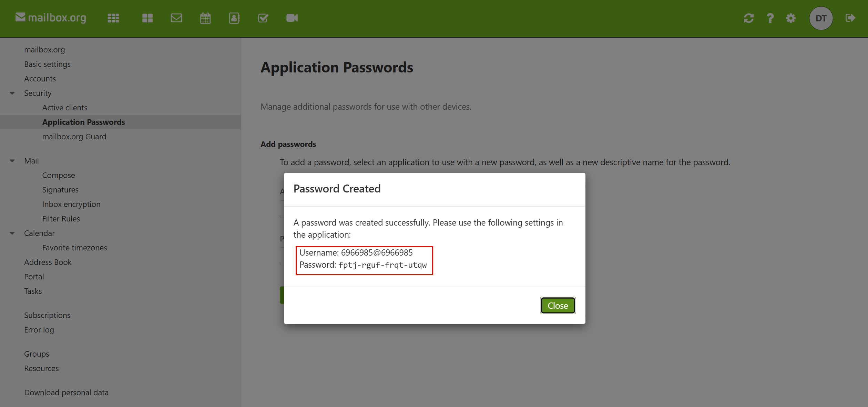Open the settings gear icon
Viewport: 868px width, 407px height.
coord(790,18)
